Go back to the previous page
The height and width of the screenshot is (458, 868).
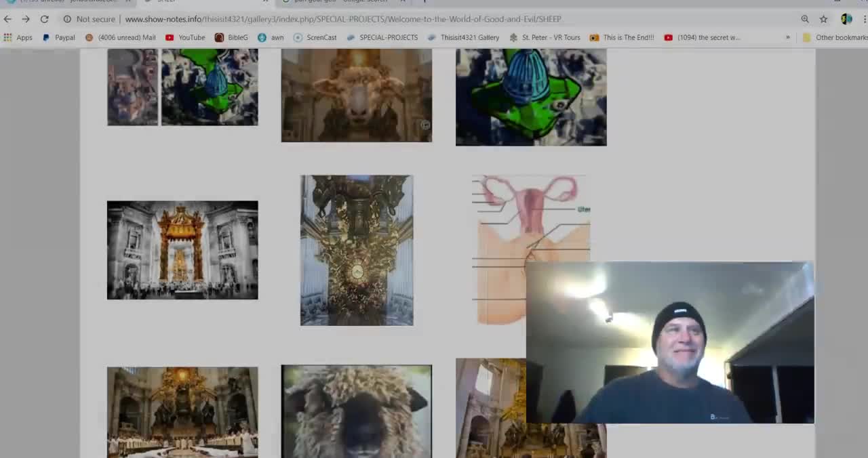coord(7,19)
